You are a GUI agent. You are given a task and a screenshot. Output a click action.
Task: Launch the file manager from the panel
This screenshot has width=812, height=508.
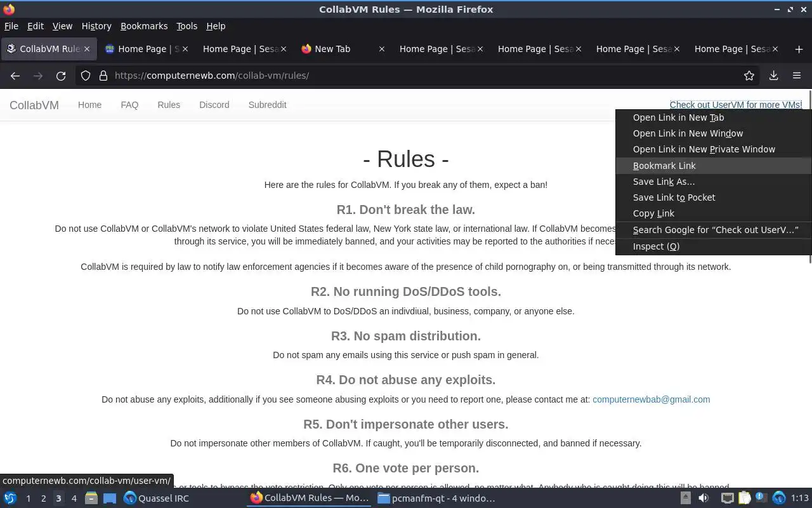click(x=91, y=498)
